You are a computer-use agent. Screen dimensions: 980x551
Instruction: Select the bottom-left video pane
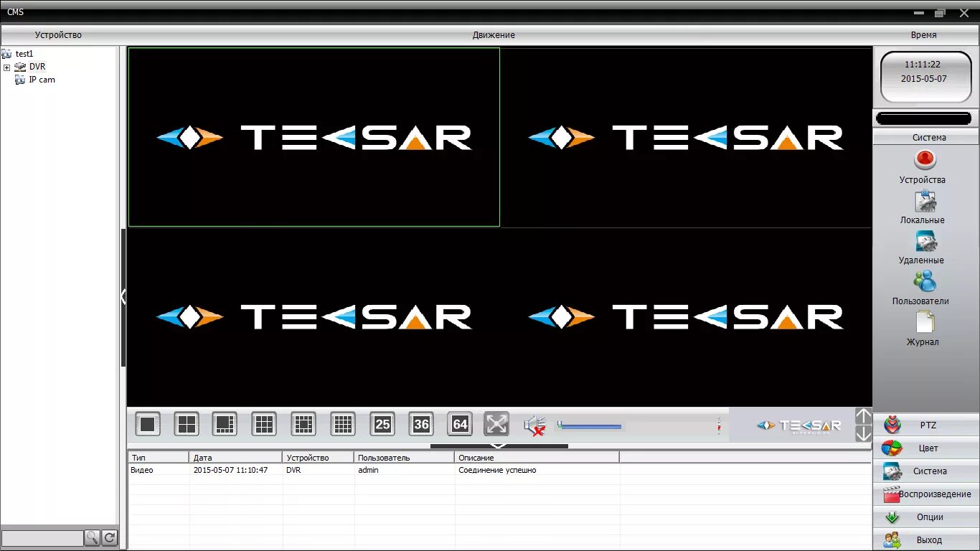(x=314, y=316)
